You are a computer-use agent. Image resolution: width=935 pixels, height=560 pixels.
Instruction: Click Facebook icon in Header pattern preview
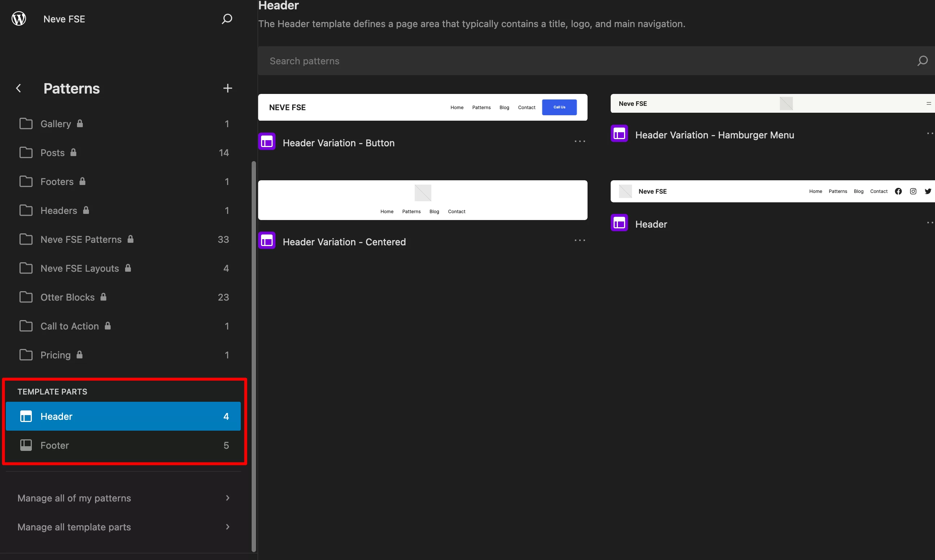click(x=898, y=191)
